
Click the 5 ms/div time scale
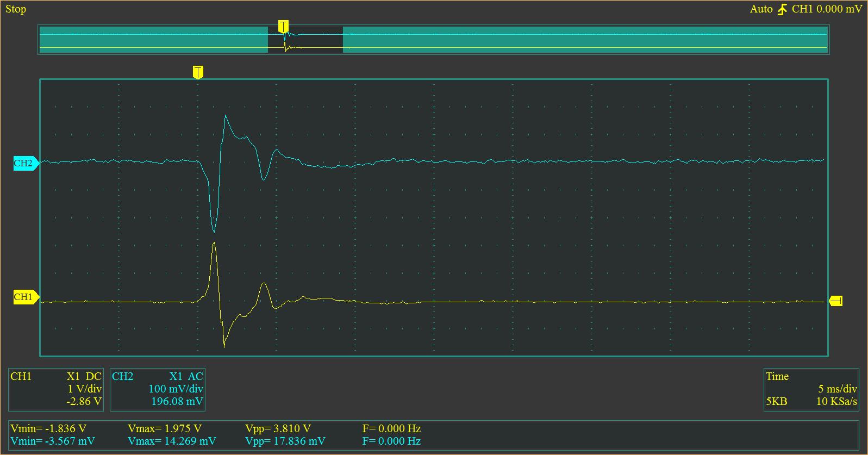[x=838, y=389]
